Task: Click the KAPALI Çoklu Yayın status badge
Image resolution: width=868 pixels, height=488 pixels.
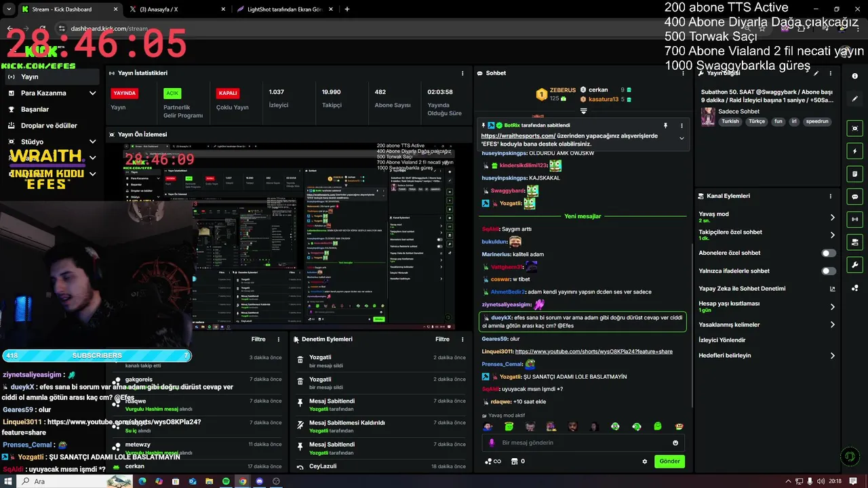Action: [x=228, y=93]
